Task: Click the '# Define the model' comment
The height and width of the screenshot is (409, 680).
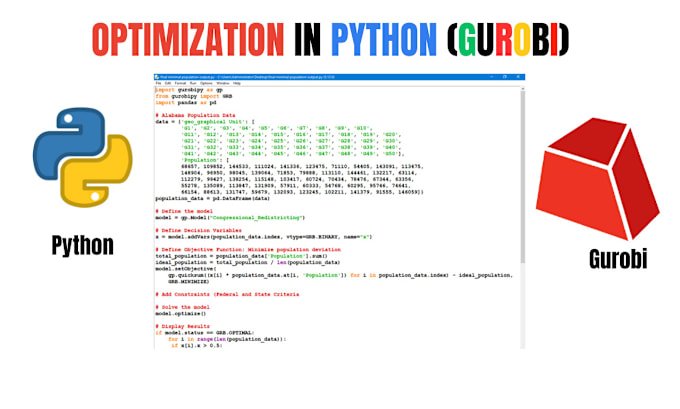Action: 184,211
